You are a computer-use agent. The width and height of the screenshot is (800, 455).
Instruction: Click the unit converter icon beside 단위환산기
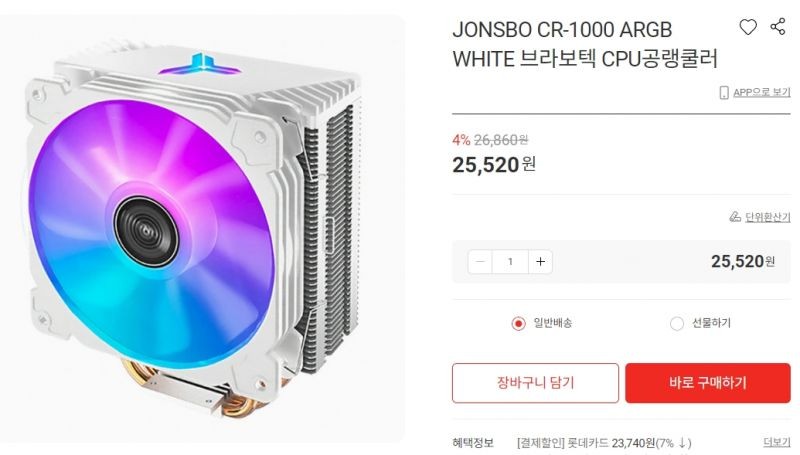pyautogui.click(x=735, y=217)
